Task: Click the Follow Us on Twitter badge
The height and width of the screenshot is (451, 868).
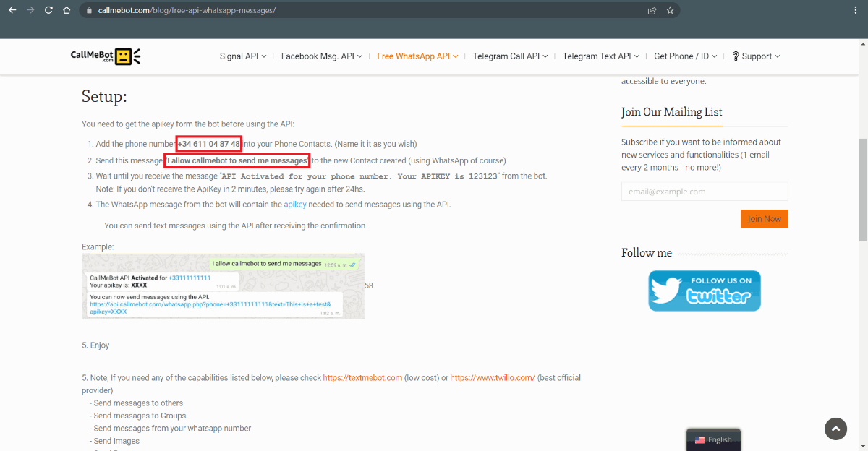Action: tap(704, 291)
